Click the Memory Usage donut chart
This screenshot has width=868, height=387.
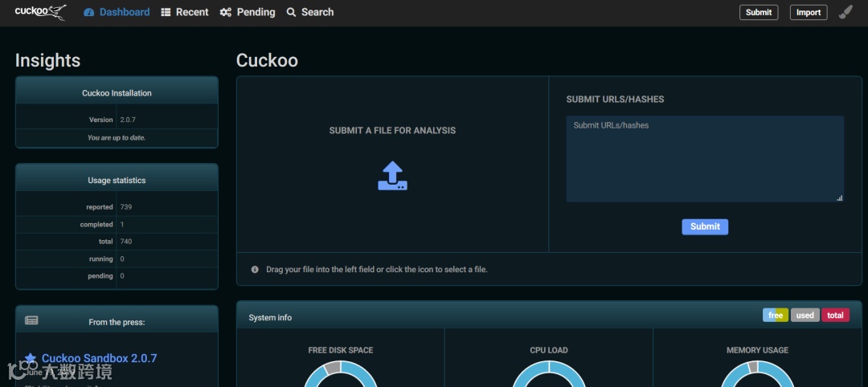coord(757,374)
